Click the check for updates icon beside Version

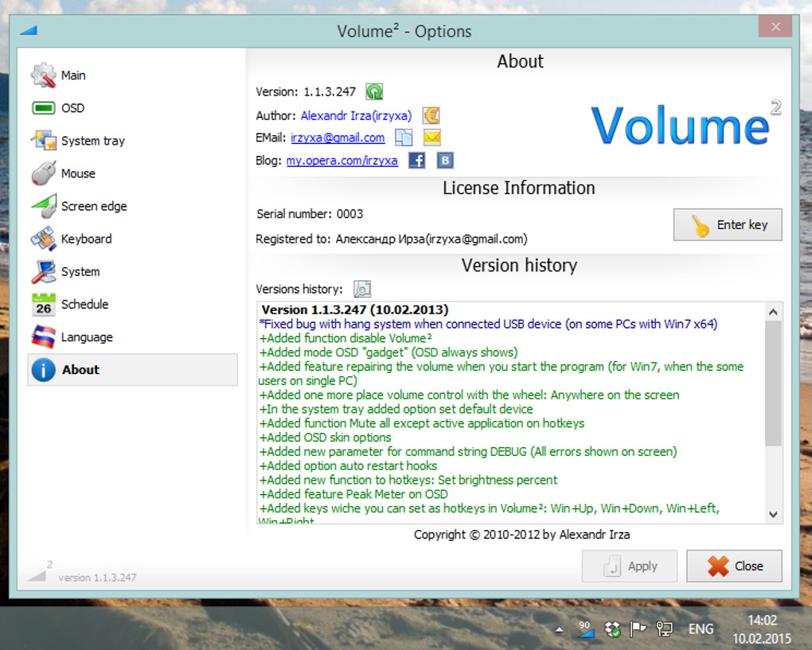[374, 91]
